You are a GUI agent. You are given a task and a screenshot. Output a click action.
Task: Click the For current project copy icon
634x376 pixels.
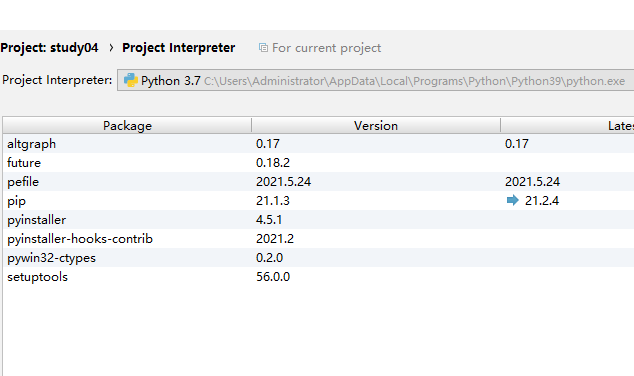click(x=263, y=48)
